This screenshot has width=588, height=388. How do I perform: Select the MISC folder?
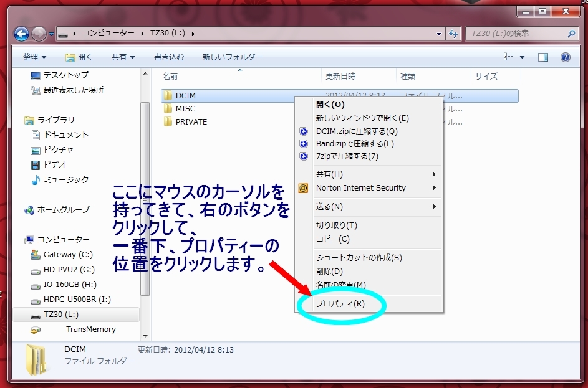click(185, 108)
